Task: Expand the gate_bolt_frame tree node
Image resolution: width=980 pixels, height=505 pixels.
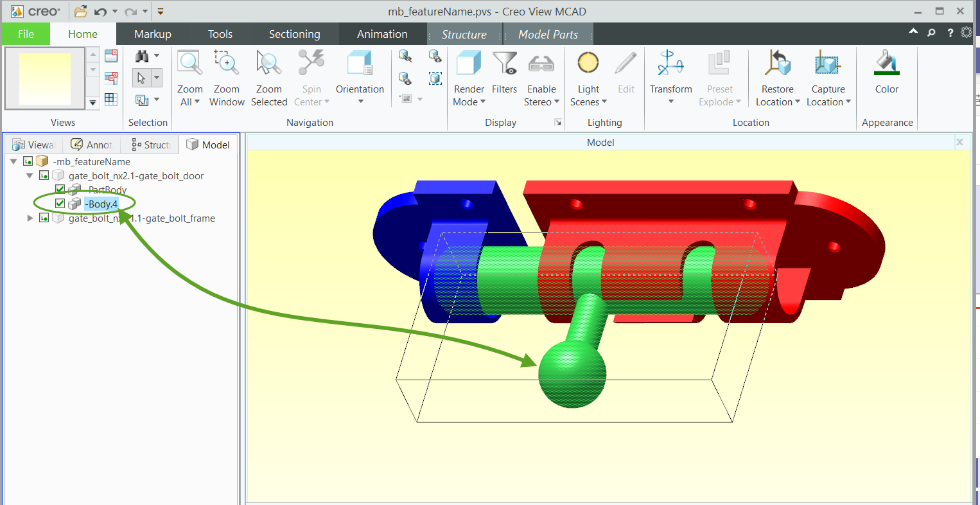Action: tap(30, 218)
